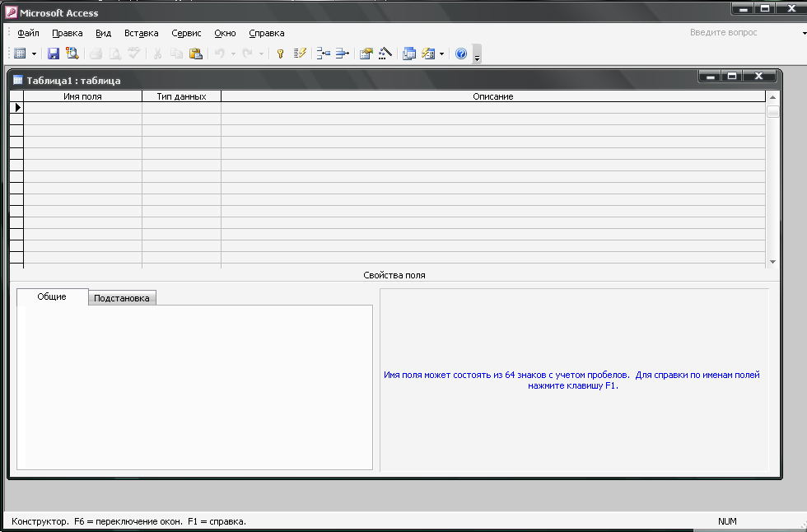Click the Print Preview icon
The height and width of the screenshot is (532, 807).
[x=114, y=54]
